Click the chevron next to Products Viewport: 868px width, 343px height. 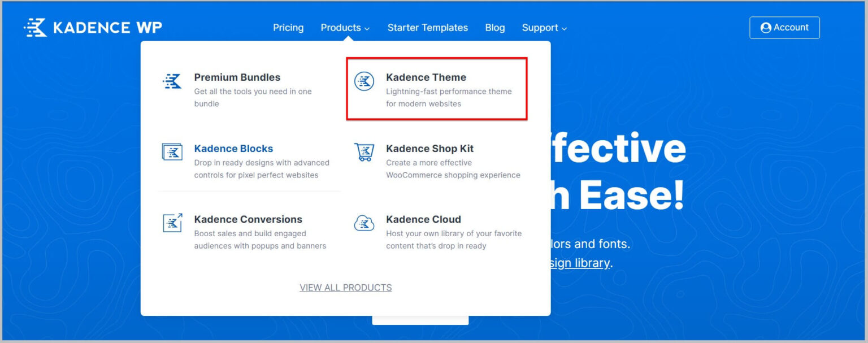(x=368, y=28)
